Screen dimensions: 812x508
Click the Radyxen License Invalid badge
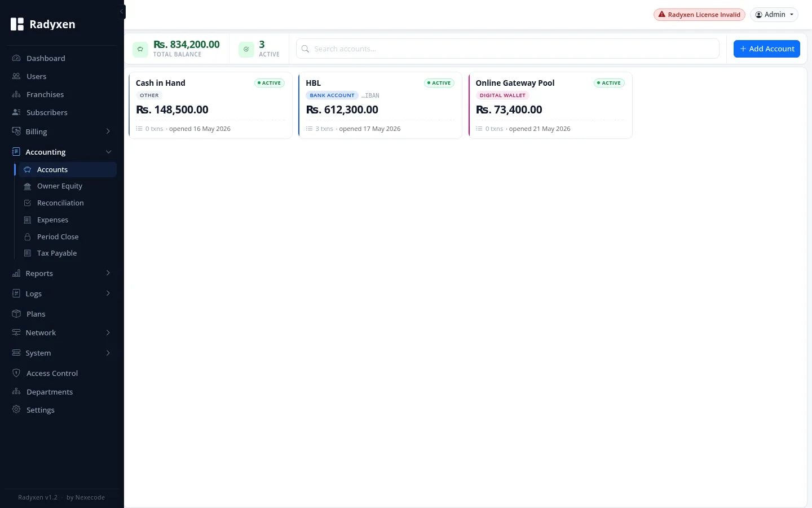(x=699, y=15)
